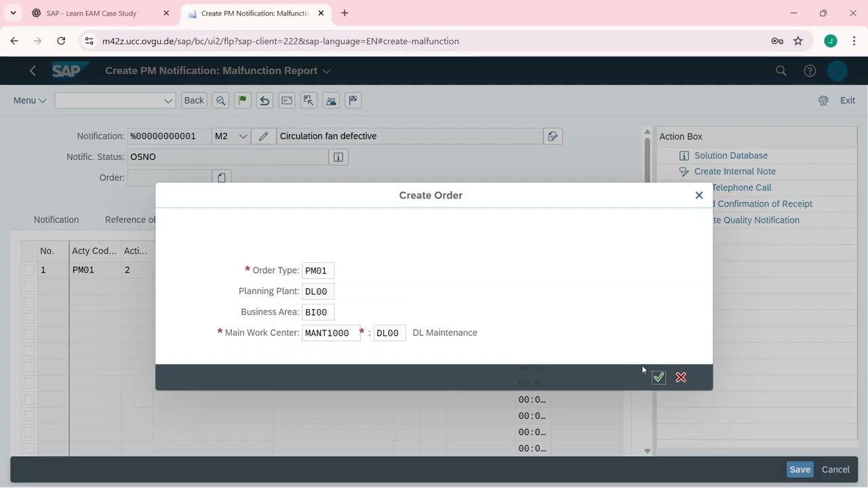The height and width of the screenshot is (488, 868).
Task: Click the Save button
Action: (x=800, y=469)
